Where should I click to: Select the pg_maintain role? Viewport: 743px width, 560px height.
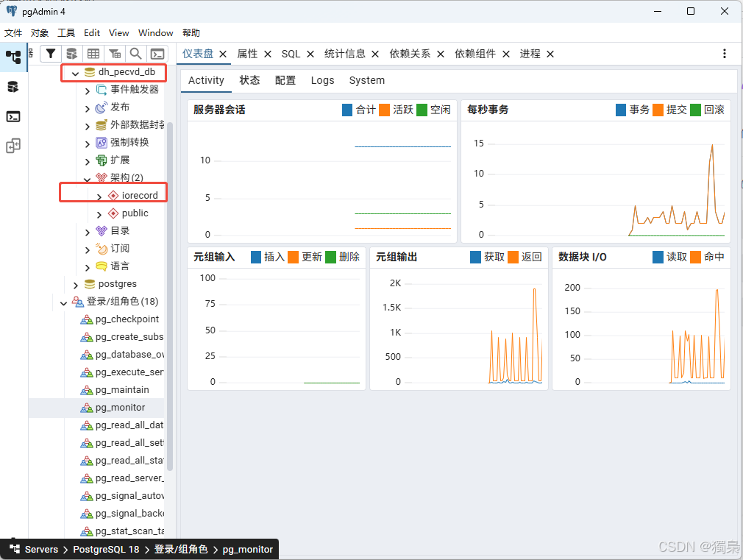(122, 390)
